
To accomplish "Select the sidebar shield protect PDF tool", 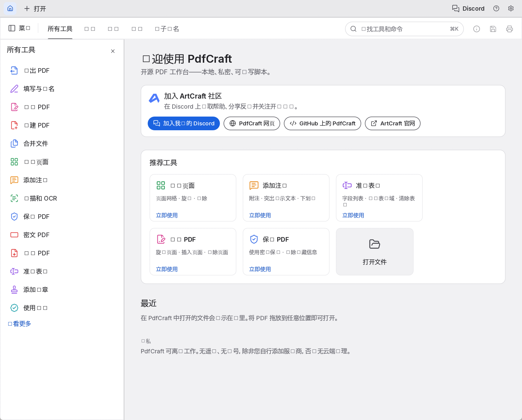I will tap(62, 217).
